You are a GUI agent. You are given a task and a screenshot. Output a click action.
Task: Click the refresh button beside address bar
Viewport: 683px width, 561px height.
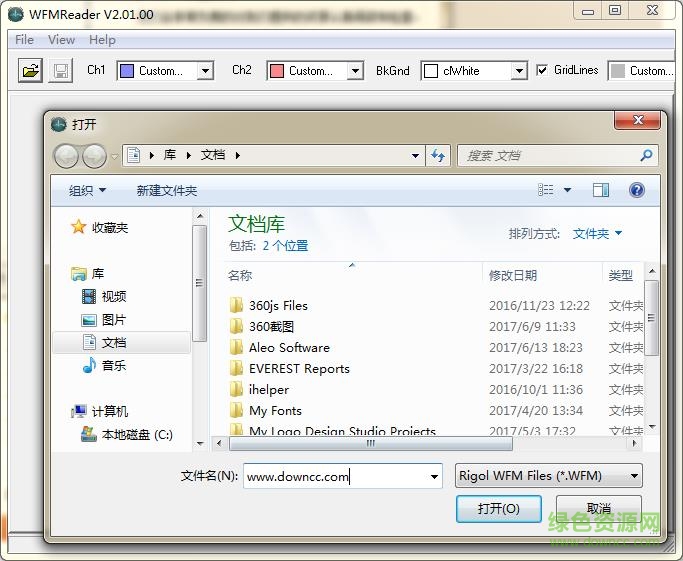coord(437,156)
